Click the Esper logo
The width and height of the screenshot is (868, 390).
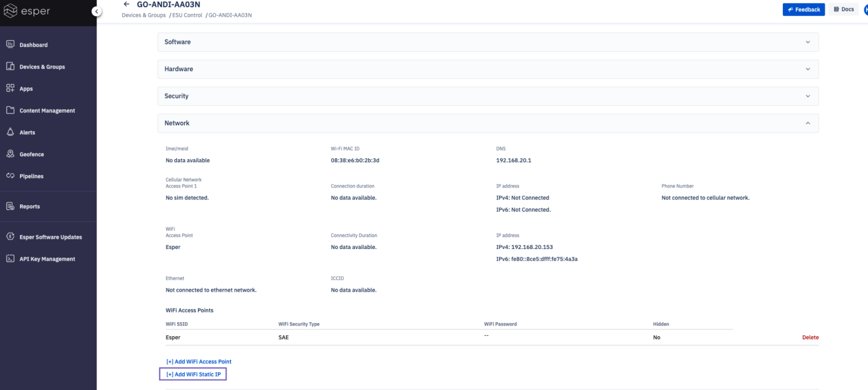[26, 11]
